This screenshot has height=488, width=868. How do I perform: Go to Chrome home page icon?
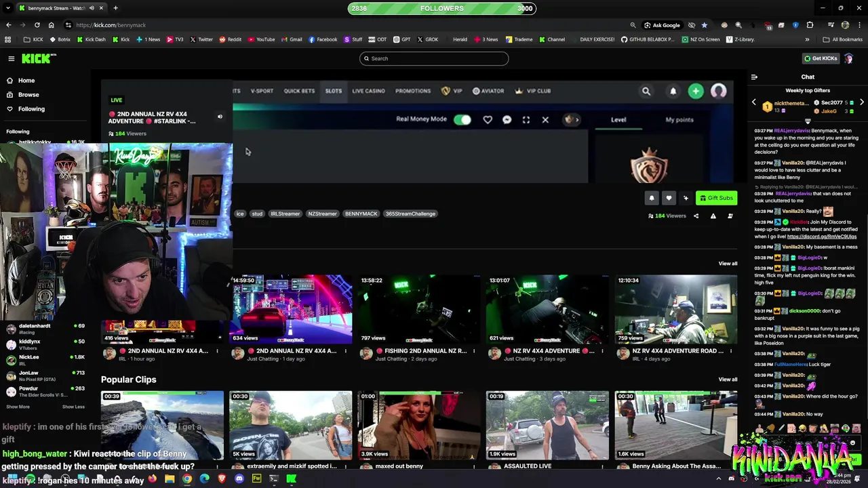pyautogui.click(x=51, y=25)
